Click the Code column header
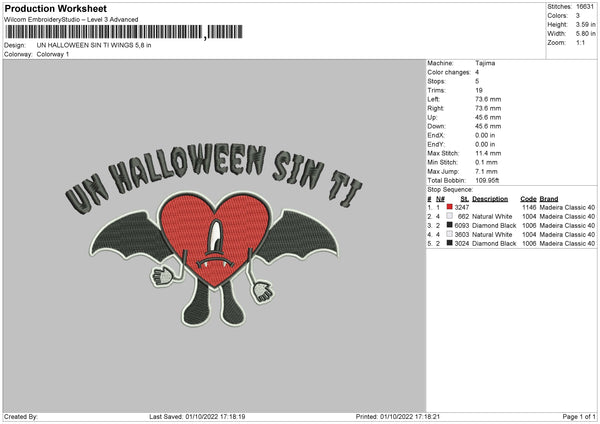Screen dimensions: 600x424 [x=528, y=197]
